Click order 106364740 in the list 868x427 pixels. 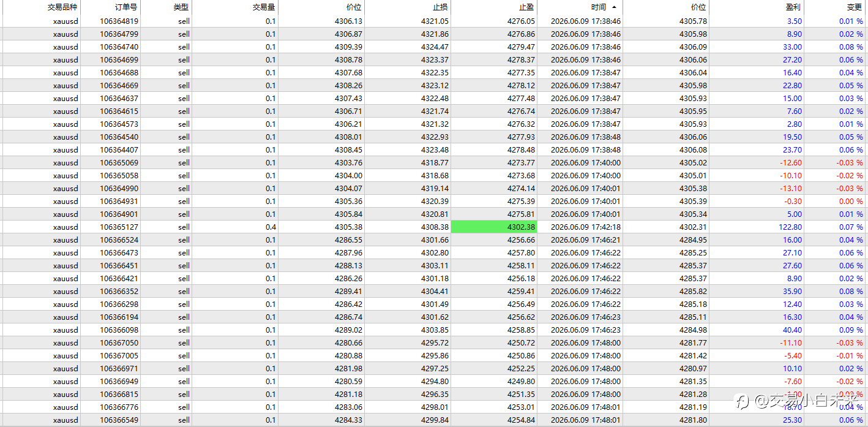119,47
